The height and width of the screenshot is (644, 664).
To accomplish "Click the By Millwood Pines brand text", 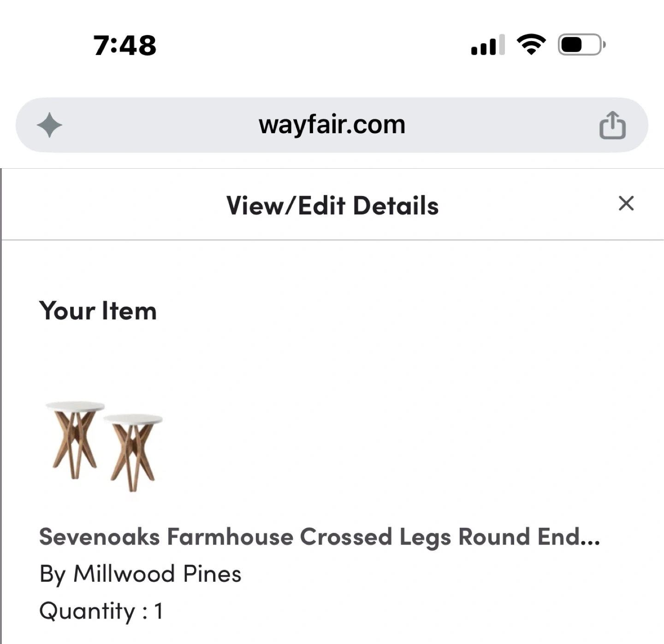I will point(140,574).
